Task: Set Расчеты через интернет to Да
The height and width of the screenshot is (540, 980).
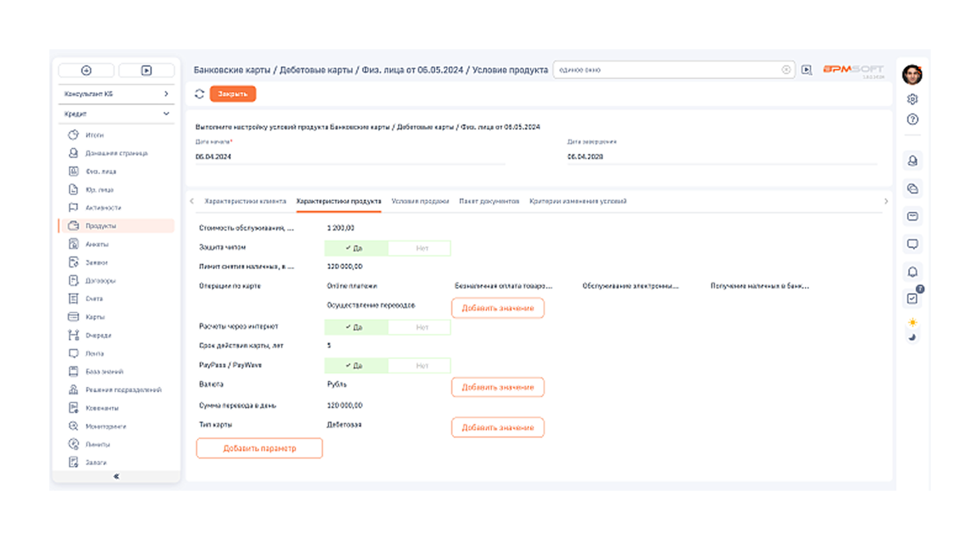Action: 356,327
